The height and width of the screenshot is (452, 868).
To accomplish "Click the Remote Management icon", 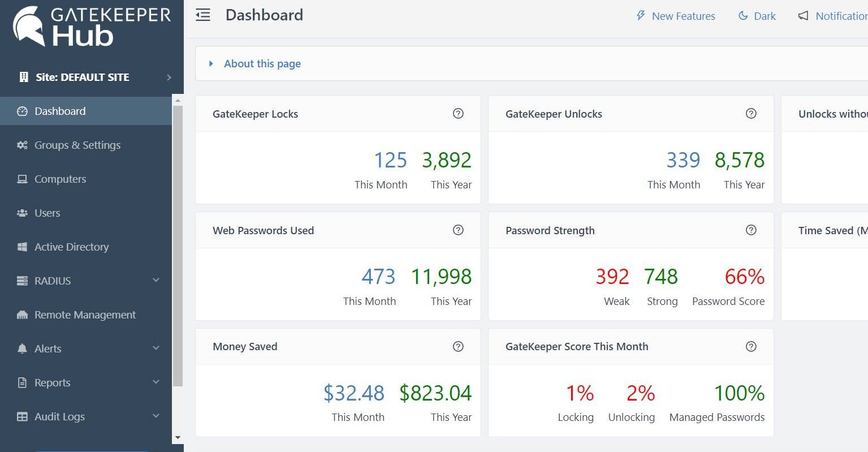I will (23, 315).
